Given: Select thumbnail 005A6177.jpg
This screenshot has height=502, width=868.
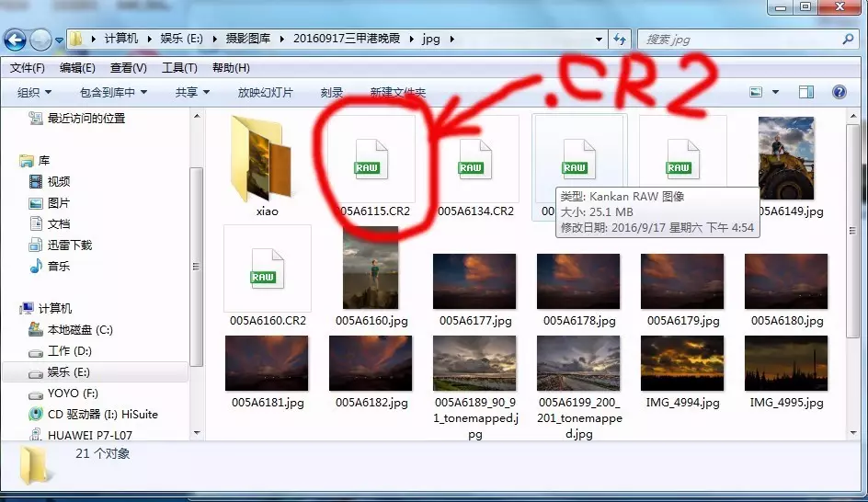Looking at the screenshot, I should (474, 281).
